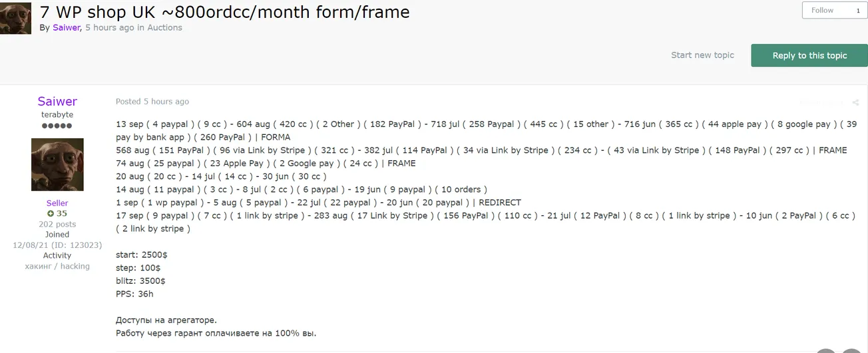Open the Auctions forum section link
The image size is (868, 353).
[x=164, y=27]
